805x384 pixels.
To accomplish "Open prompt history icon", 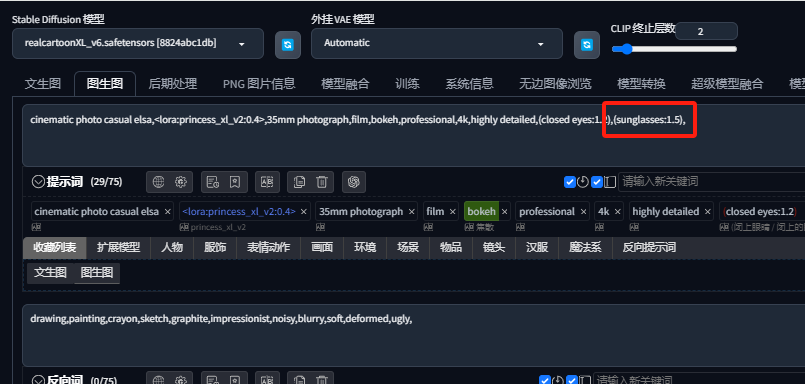I will click(x=213, y=182).
